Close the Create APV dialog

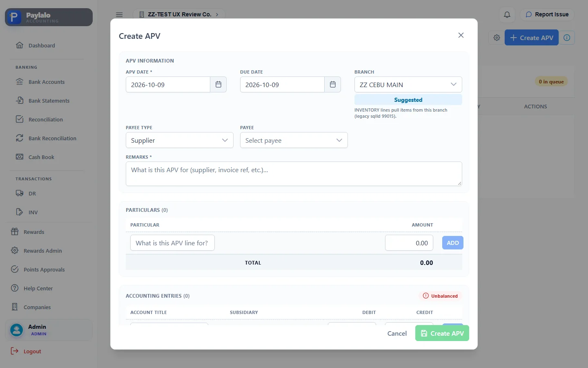pyautogui.click(x=461, y=36)
